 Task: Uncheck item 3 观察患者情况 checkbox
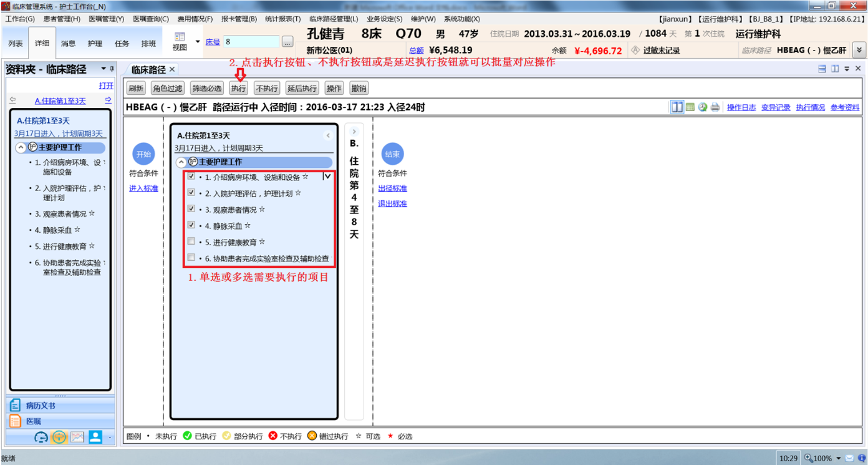tap(191, 209)
